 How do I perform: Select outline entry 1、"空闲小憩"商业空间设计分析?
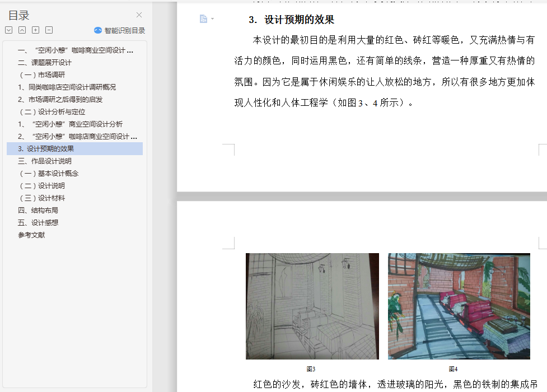pyautogui.click(x=70, y=124)
